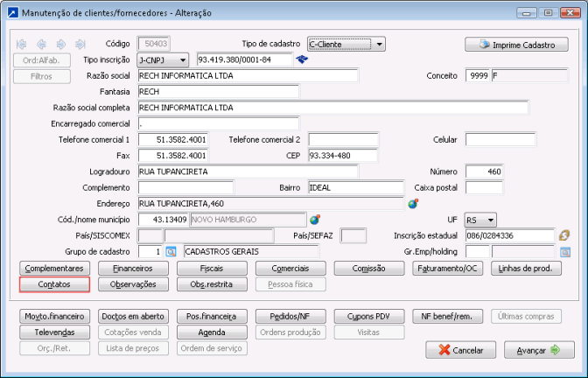
Task: Click Imprime Cadastro button
Action: (x=517, y=45)
